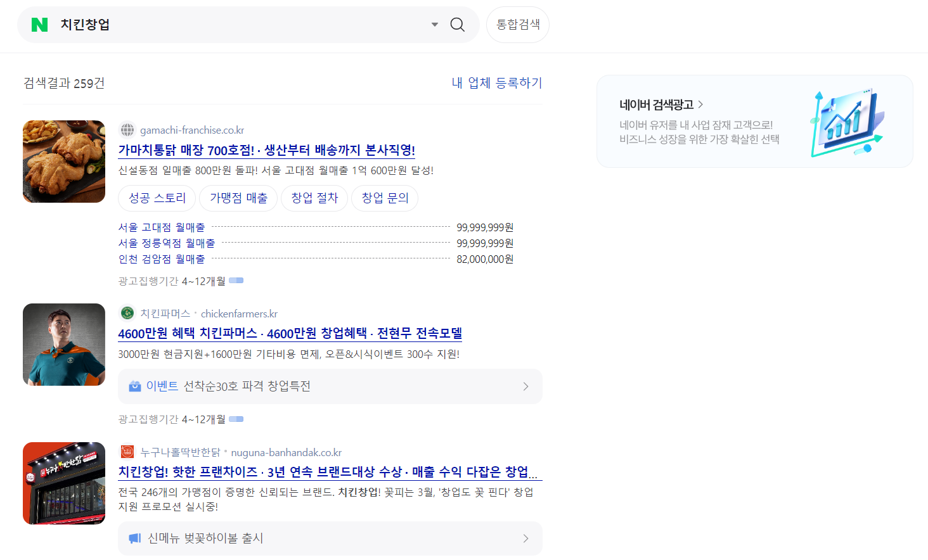Click the 치킨파머스 green favicon
Image resolution: width=928 pixels, height=560 pixels.
(127, 313)
